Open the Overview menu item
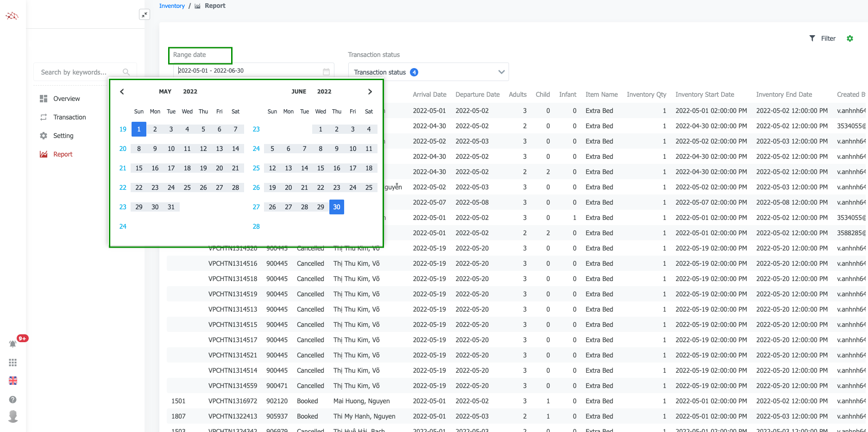The height and width of the screenshot is (432, 868). (66, 99)
